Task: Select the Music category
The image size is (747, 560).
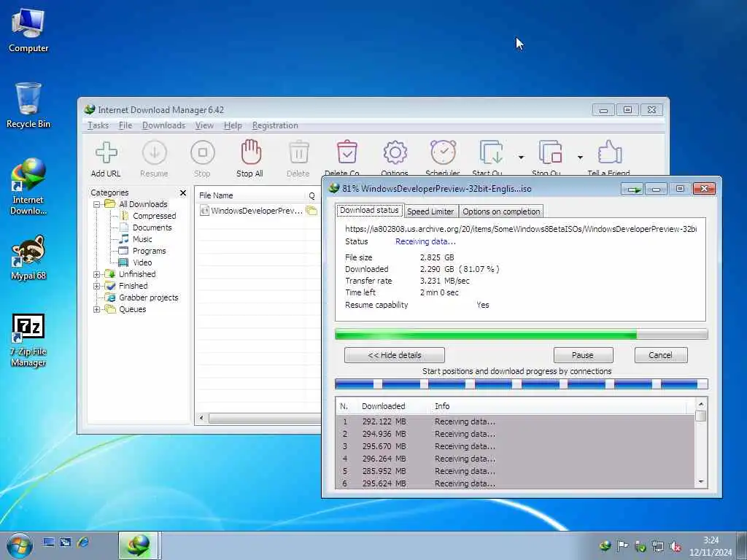Action: click(142, 239)
